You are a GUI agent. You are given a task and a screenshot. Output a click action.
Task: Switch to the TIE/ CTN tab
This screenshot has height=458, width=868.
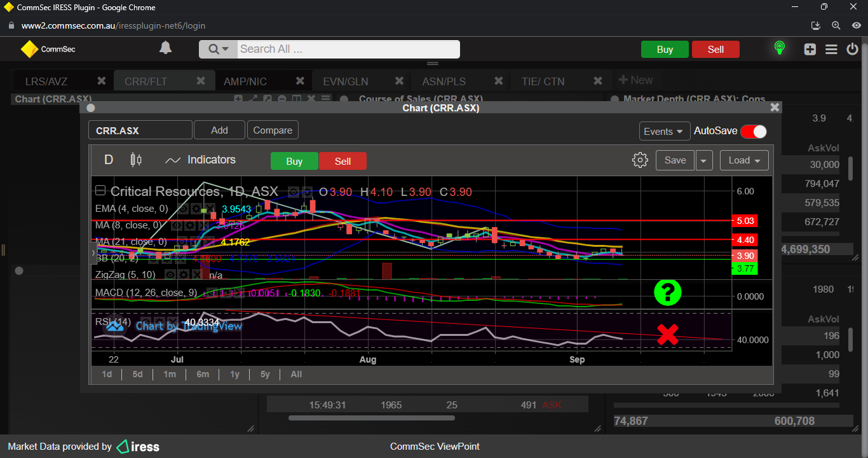point(543,81)
